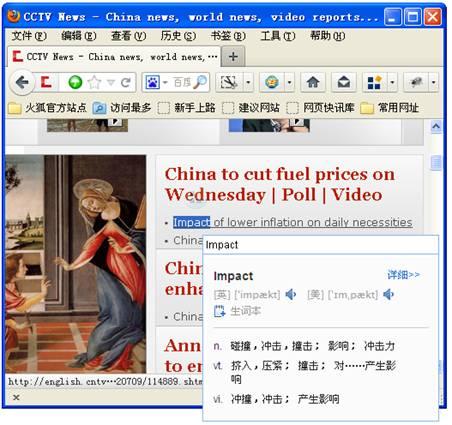Viewport: 452px width, 425px height.
Task: Open the 工具 (Tools) menu
Action: 278,35
